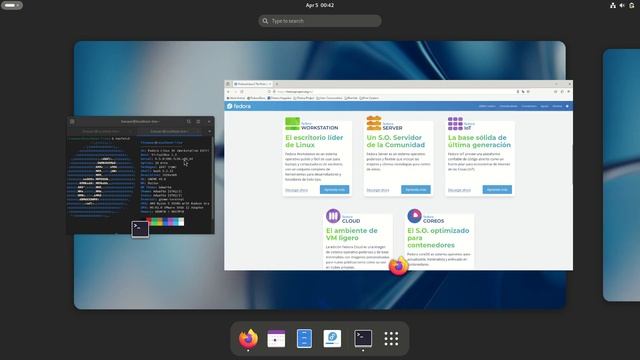Click the Fedora Server orange icon
The height and width of the screenshot is (360, 640).
373,123
